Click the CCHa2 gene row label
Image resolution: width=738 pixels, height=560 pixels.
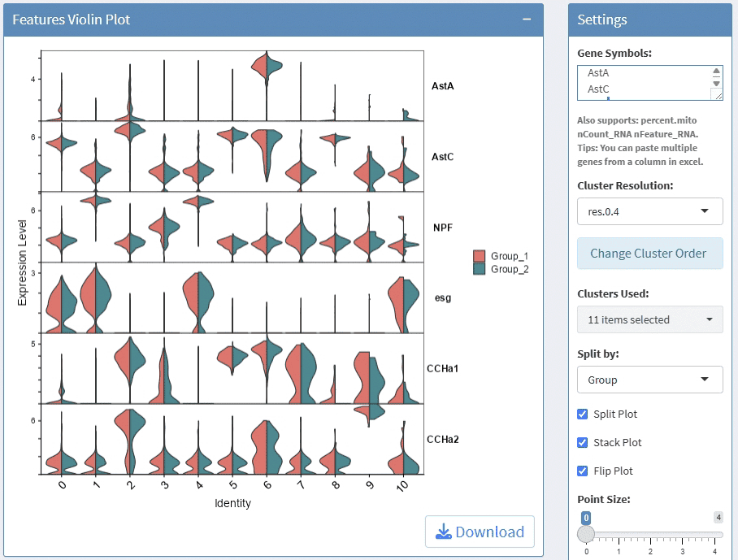443,440
